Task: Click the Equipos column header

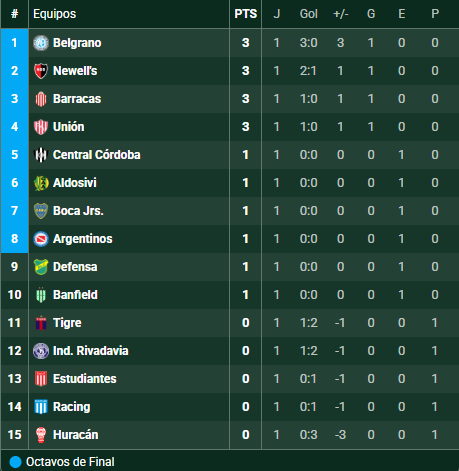Action: (55, 14)
